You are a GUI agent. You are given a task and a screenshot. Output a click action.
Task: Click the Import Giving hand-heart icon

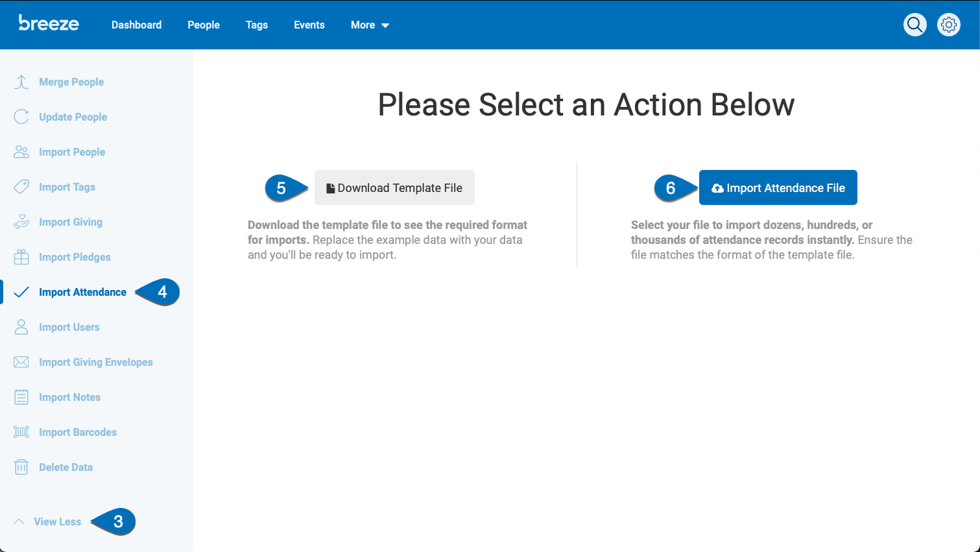pos(21,222)
